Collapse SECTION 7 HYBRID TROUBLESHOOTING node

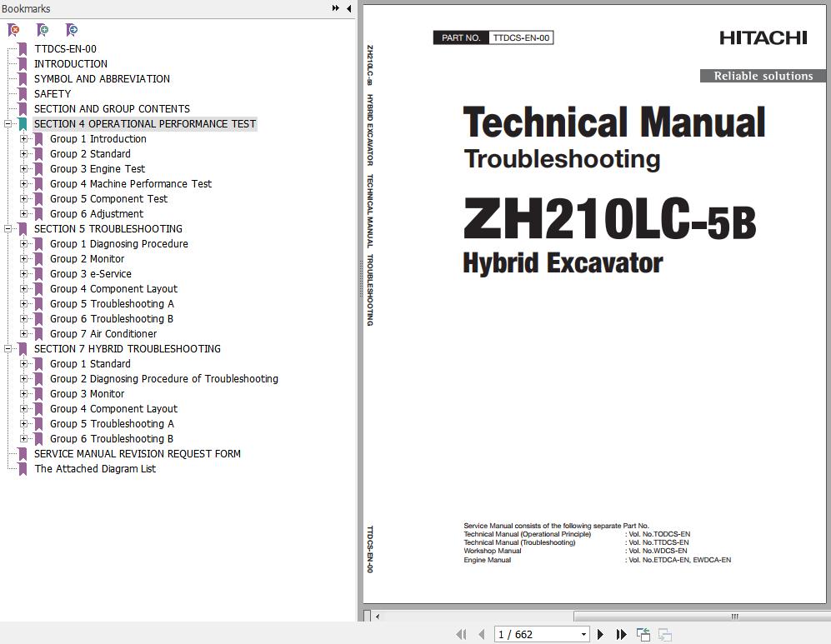click(x=8, y=349)
